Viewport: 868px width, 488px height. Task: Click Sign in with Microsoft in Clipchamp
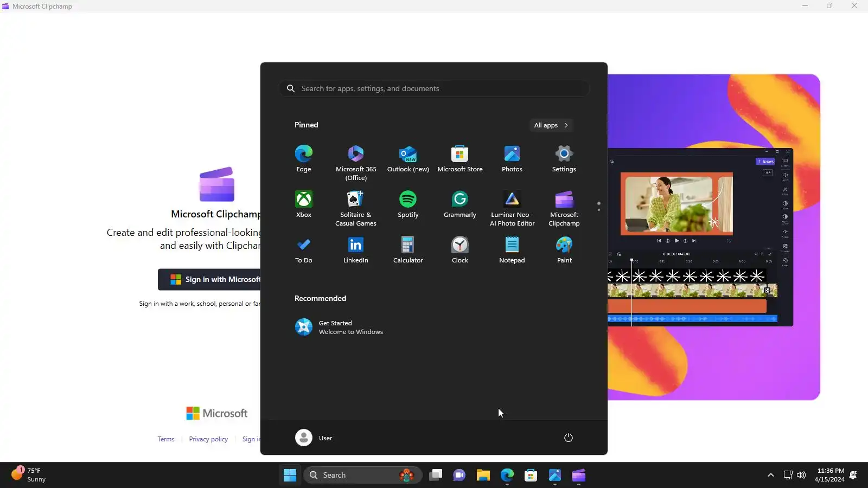[209, 279]
